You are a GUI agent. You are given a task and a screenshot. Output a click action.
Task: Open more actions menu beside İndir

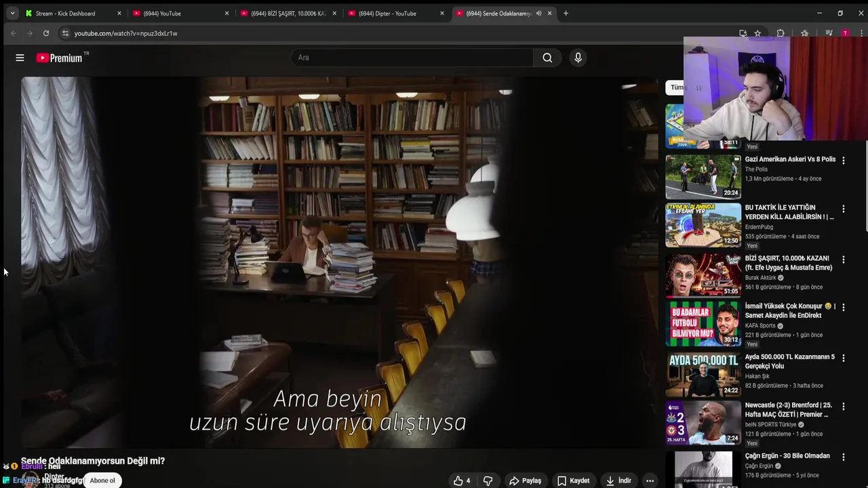(x=650, y=481)
